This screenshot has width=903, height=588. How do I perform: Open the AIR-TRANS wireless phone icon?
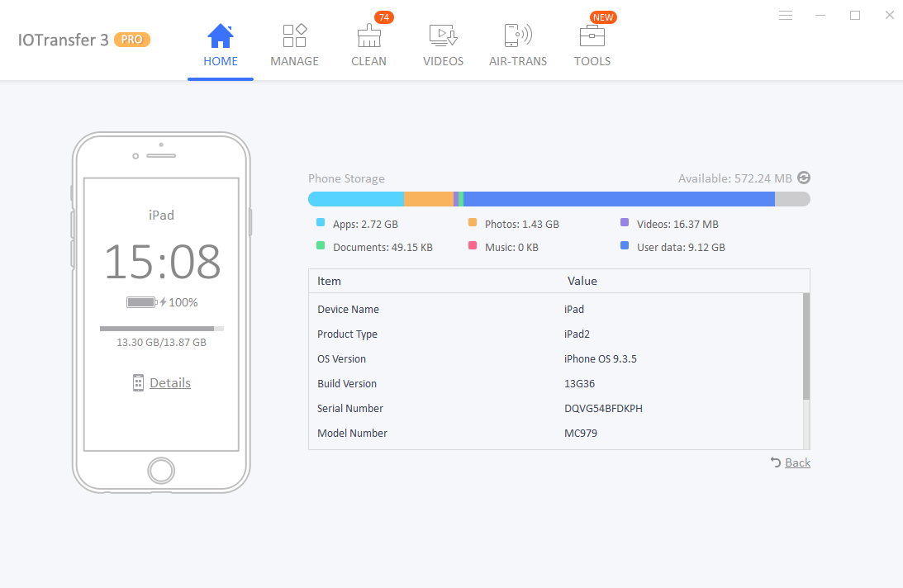click(x=517, y=36)
